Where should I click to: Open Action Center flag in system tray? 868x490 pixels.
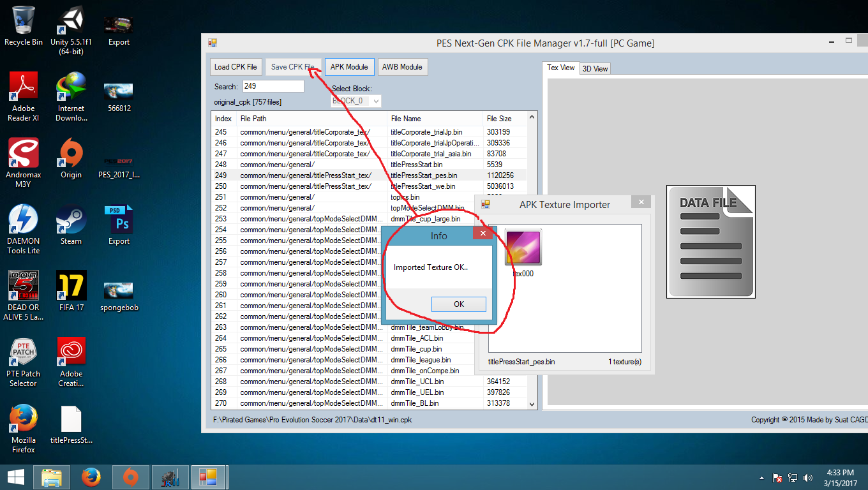777,477
